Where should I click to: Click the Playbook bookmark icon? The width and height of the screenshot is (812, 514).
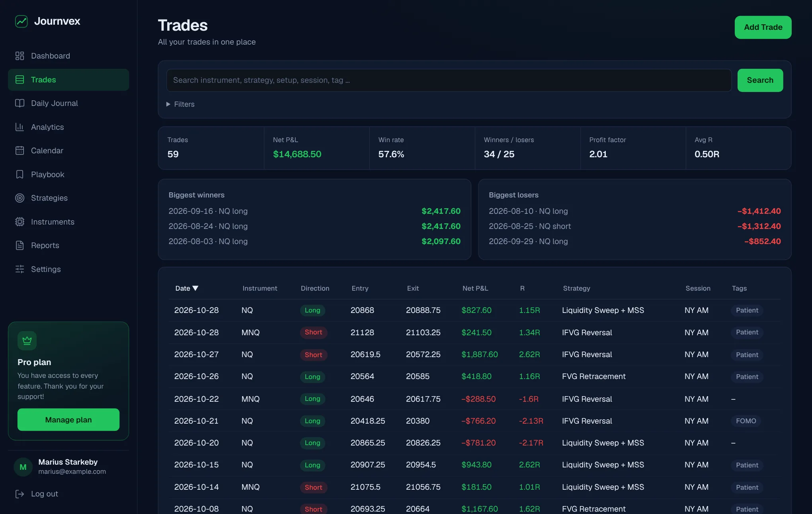(x=20, y=174)
